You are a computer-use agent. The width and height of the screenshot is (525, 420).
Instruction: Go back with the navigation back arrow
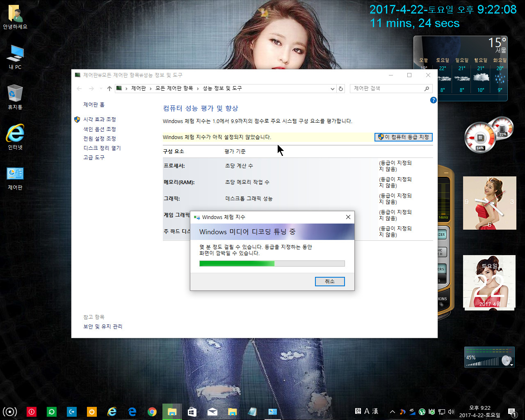(80, 89)
